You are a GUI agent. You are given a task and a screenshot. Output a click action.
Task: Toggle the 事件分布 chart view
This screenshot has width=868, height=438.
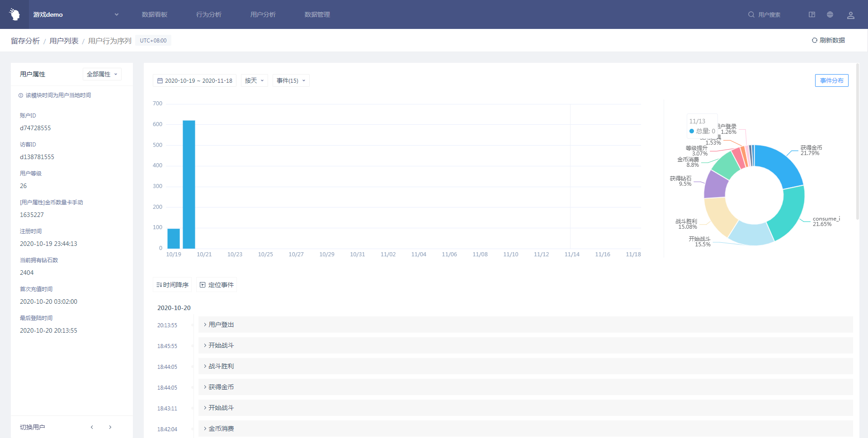coord(831,80)
